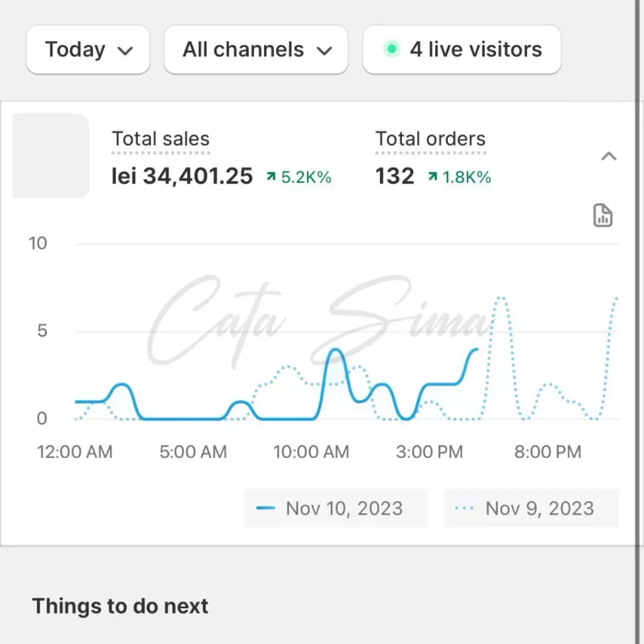Viewport: 644px width, 644px height.
Task: Open the All channels filter dropdown
Action: (256, 50)
